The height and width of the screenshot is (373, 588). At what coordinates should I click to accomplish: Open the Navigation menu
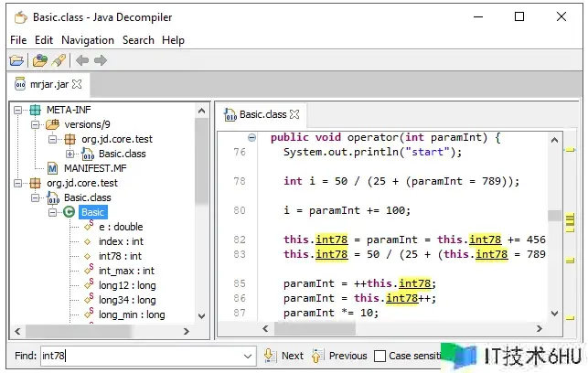click(x=88, y=40)
